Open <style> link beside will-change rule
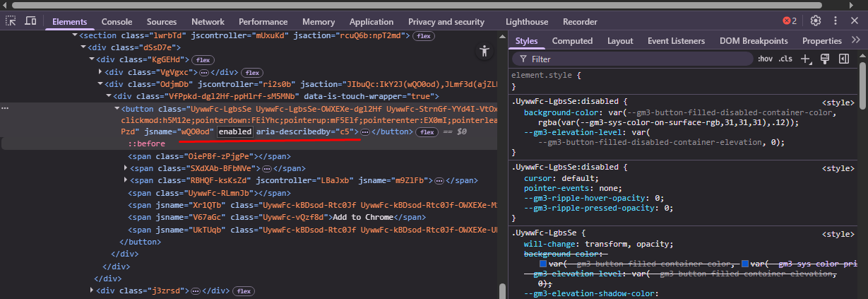The height and width of the screenshot is (299, 868). click(x=838, y=234)
